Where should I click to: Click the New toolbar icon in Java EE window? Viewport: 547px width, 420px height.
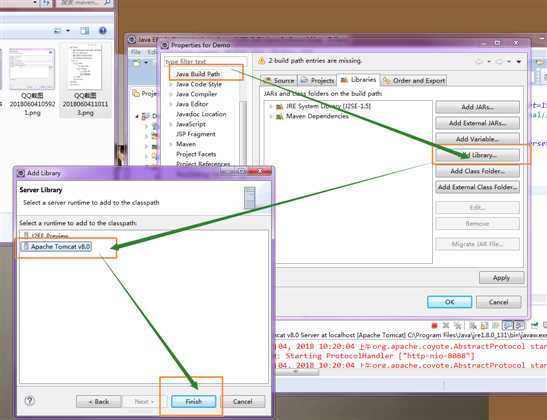[137, 62]
